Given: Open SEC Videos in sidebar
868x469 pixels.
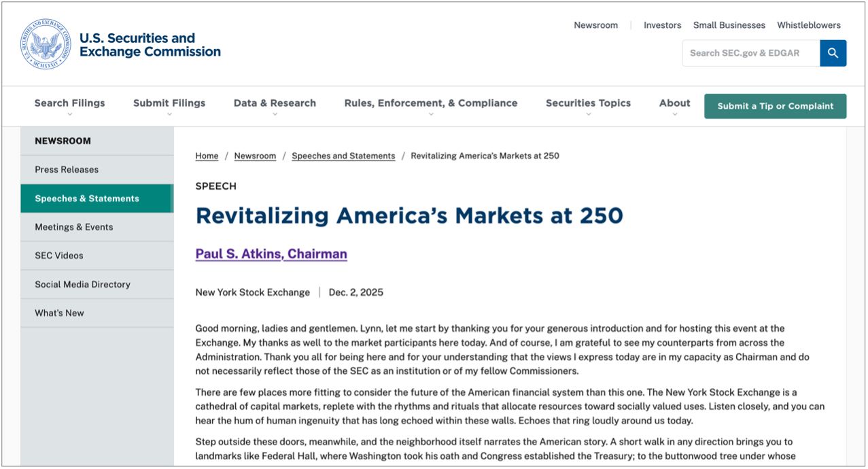Looking at the screenshot, I should tap(59, 256).
